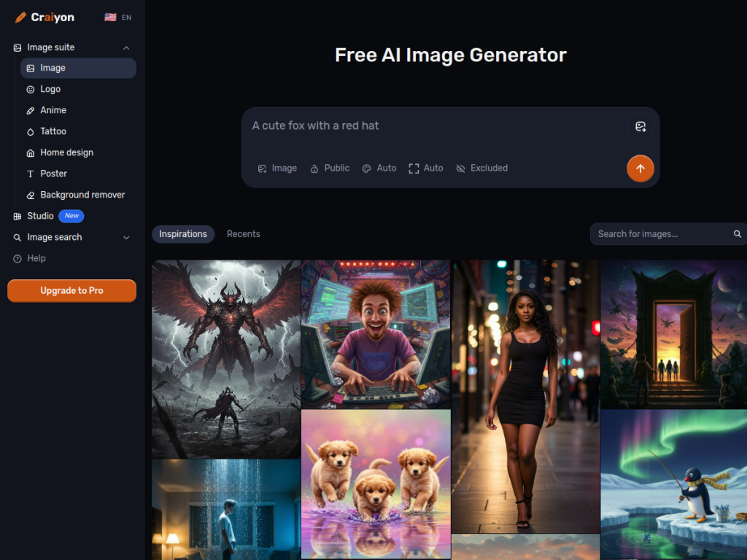Image resolution: width=747 pixels, height=560 pixels.
Task: Click the prompt text input field
Action: (x=438, y=126)
